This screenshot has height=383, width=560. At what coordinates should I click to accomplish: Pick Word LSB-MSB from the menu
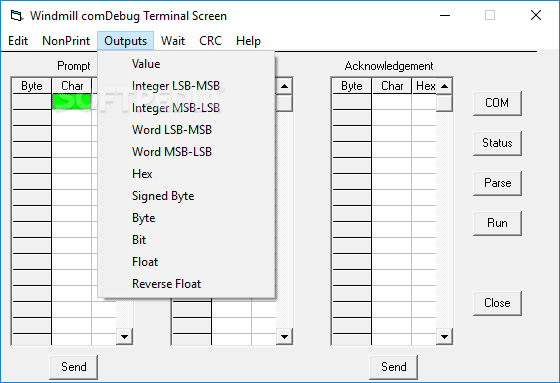[x=186, y=130]
